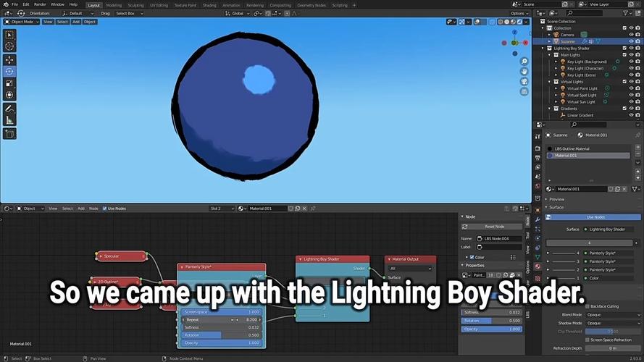
Task: Hide Suzanne with its eye icon
Action: (631, 41)
